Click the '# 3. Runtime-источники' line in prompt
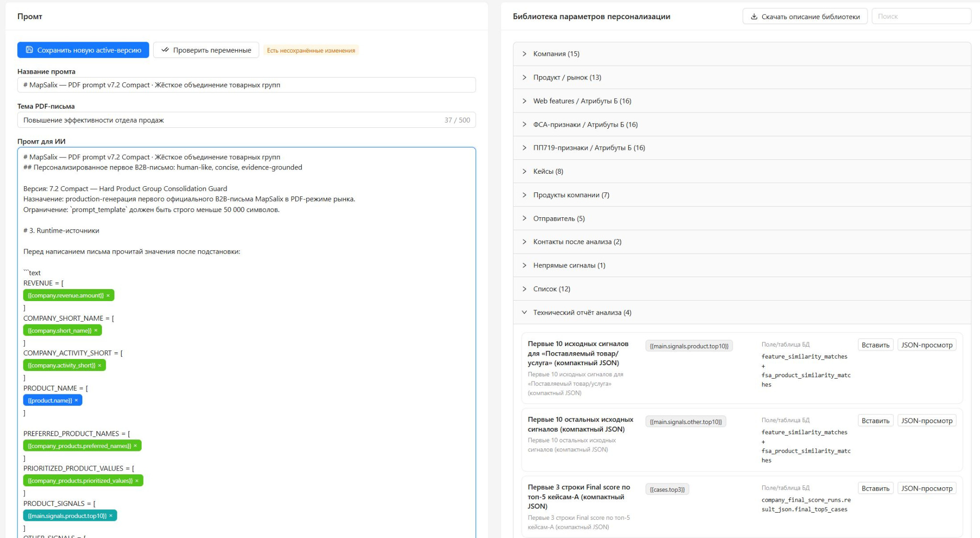The image size is (980, 538). [x=61, y=230]
